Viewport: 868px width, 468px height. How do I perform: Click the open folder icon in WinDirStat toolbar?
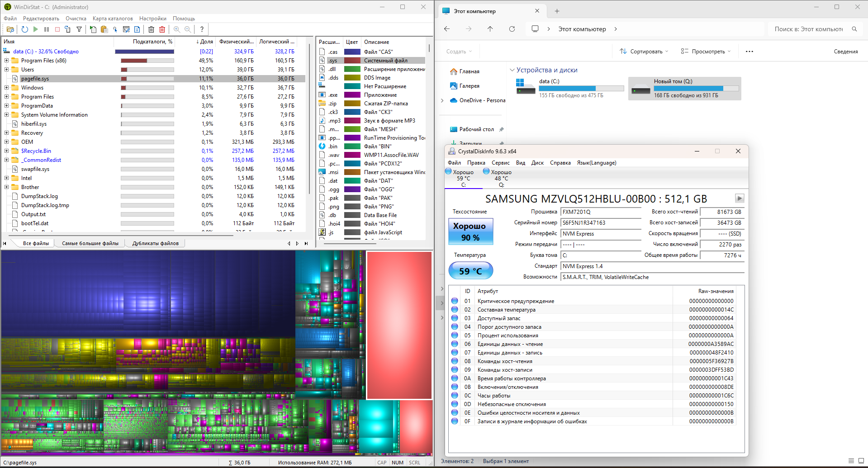click(x=10, y=29)
